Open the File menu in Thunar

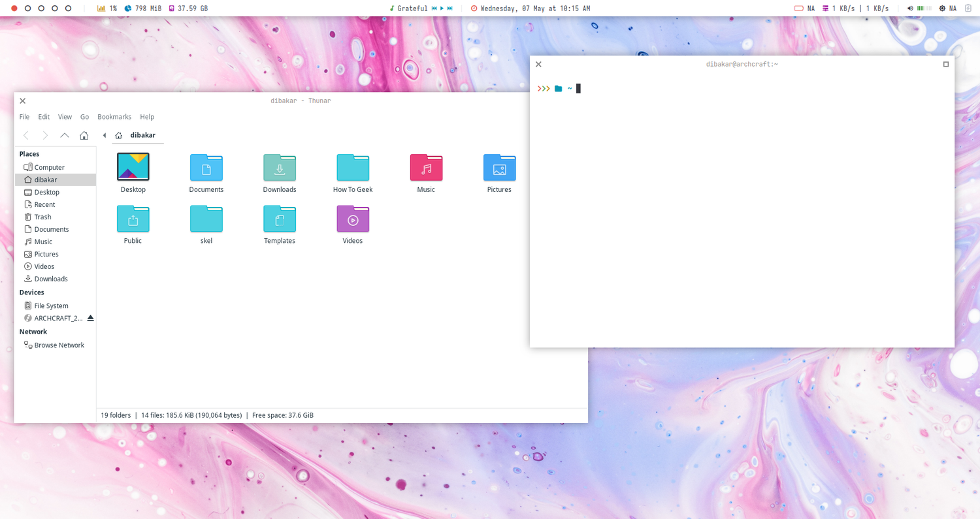point(24,117)
